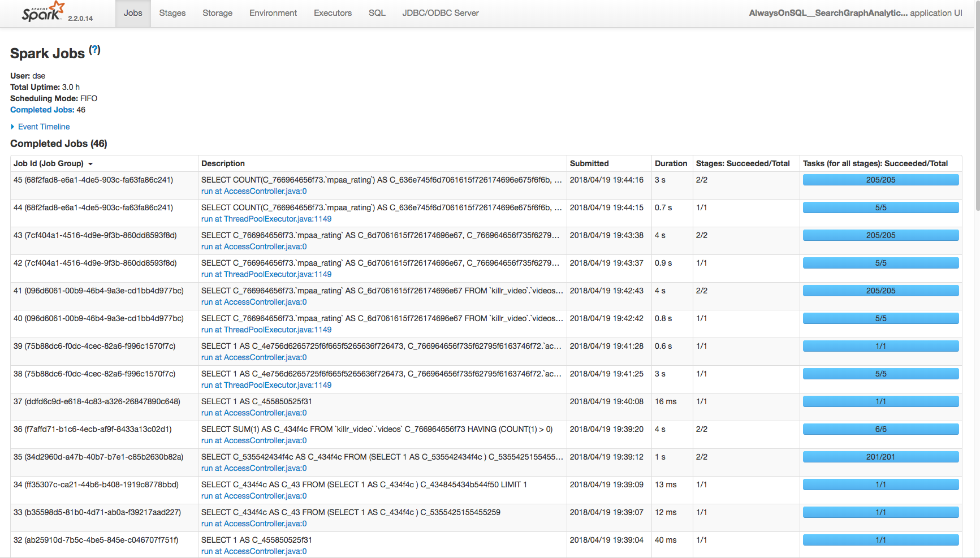
Task: Click the SELECT 1 AS C_455850525f31 description of job 37
Action: point(257,401)
